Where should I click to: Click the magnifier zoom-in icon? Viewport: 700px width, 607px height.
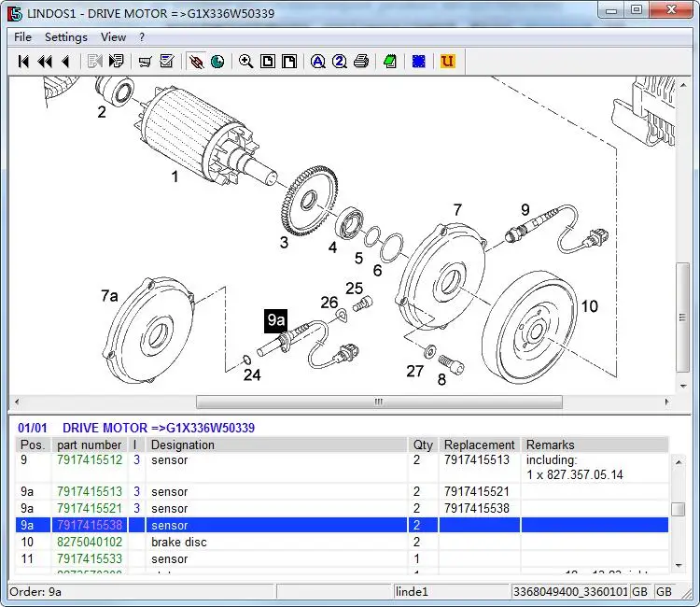click(245, 62)
